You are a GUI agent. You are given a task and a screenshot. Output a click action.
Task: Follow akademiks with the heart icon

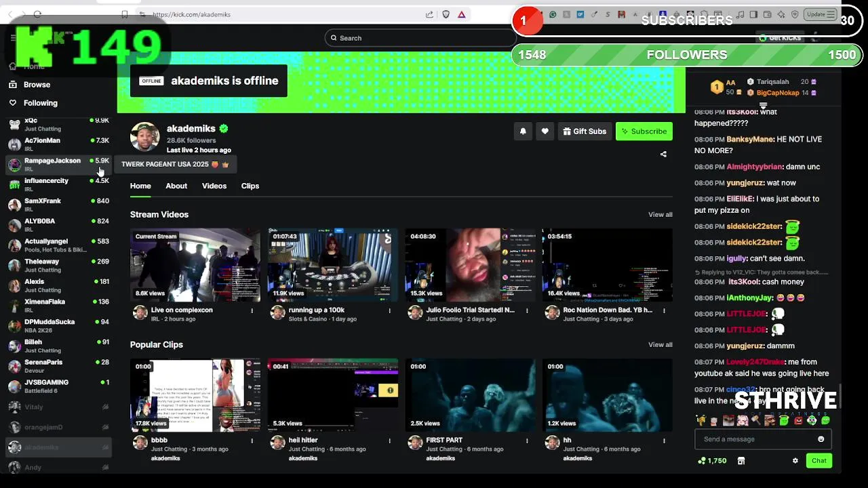545,131
